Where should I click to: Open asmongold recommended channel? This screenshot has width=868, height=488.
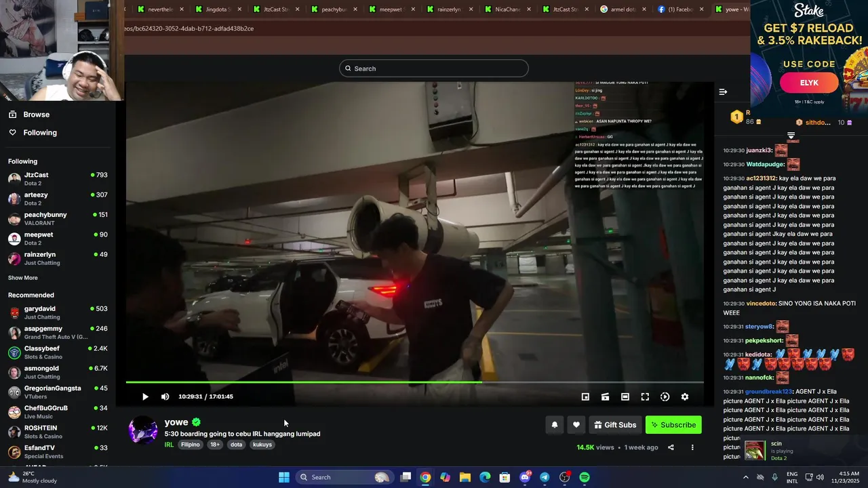[x=58, y=372]
